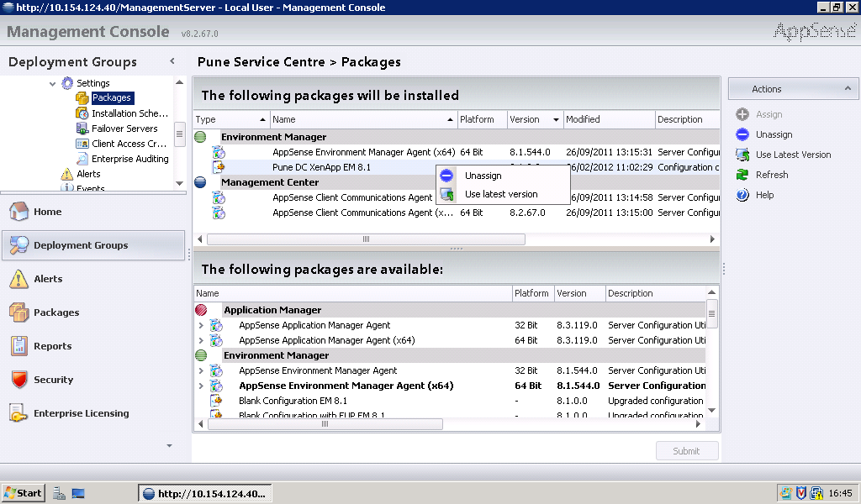Open the Security shield navigation icon
The image size is (861, 504).
19,380
